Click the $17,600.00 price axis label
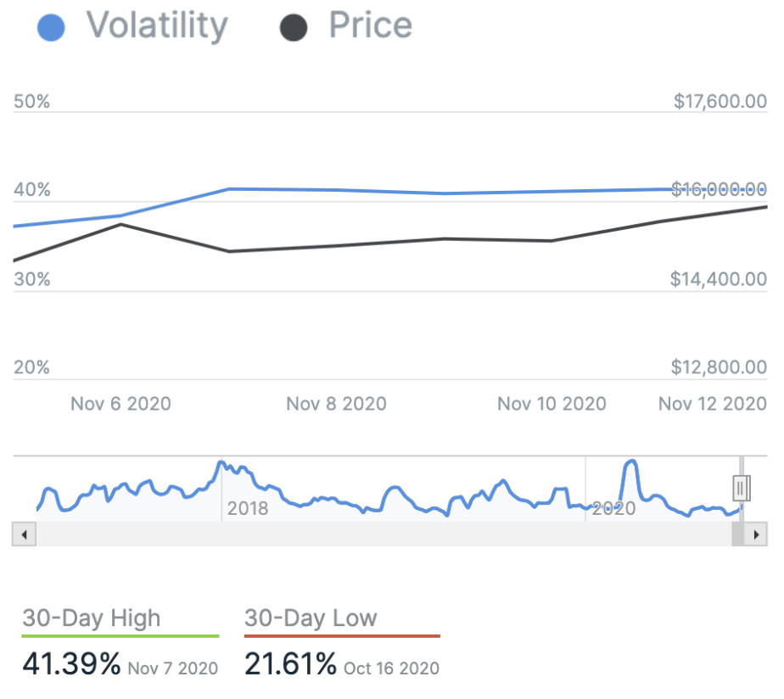784x699 pixels. 720,102
